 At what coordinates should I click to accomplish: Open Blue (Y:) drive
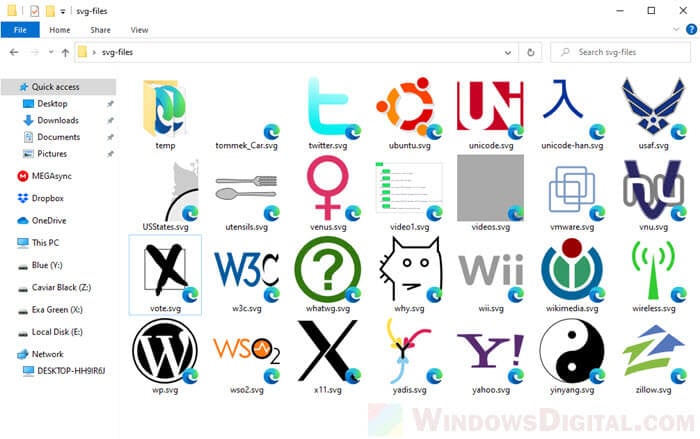[x=47, y=265]
